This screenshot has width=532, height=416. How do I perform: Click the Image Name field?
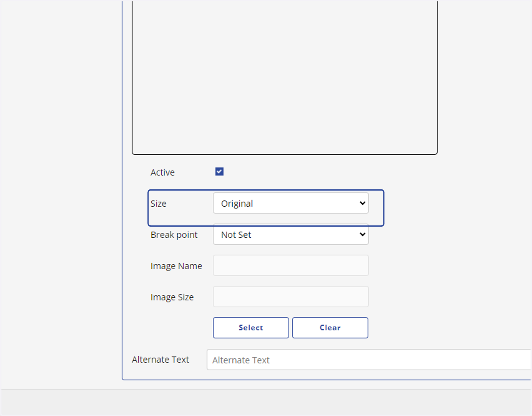291,266
